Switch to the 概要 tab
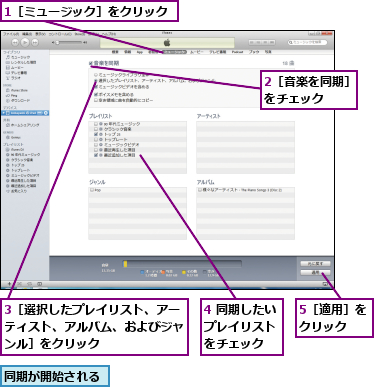The width and height of the screenshot is (374, 387). pyautogui.click(x=115, y=52)
